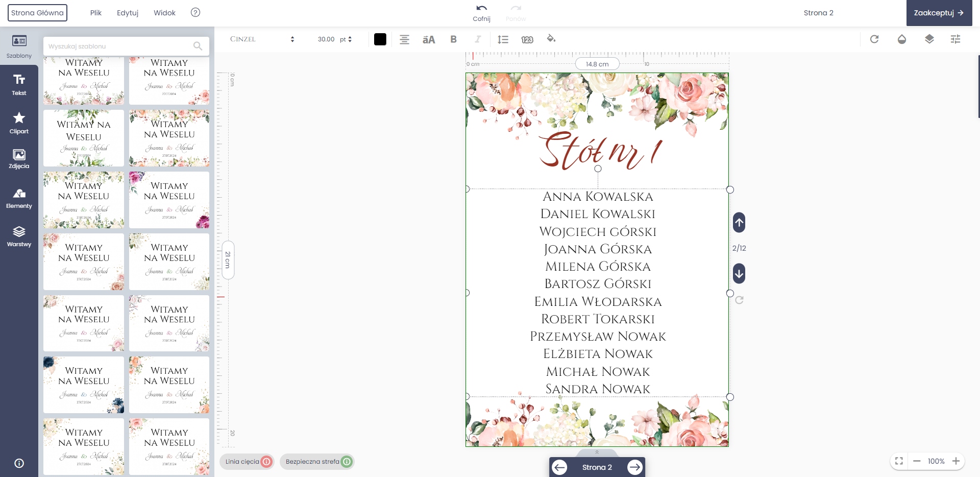
Task: Toggle bold text formatting
Action: pos(453,39)
